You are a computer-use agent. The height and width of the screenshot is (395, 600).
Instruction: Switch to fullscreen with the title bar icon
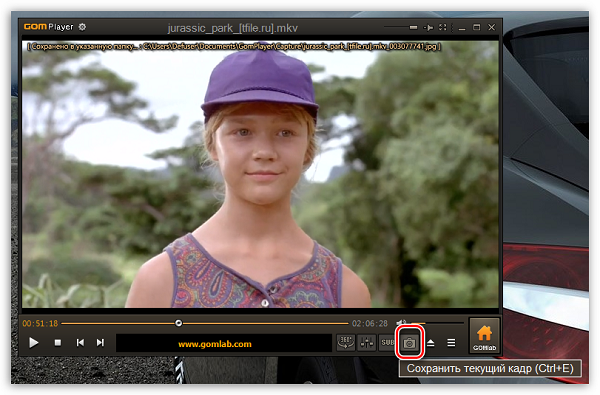tap(443, 27)
